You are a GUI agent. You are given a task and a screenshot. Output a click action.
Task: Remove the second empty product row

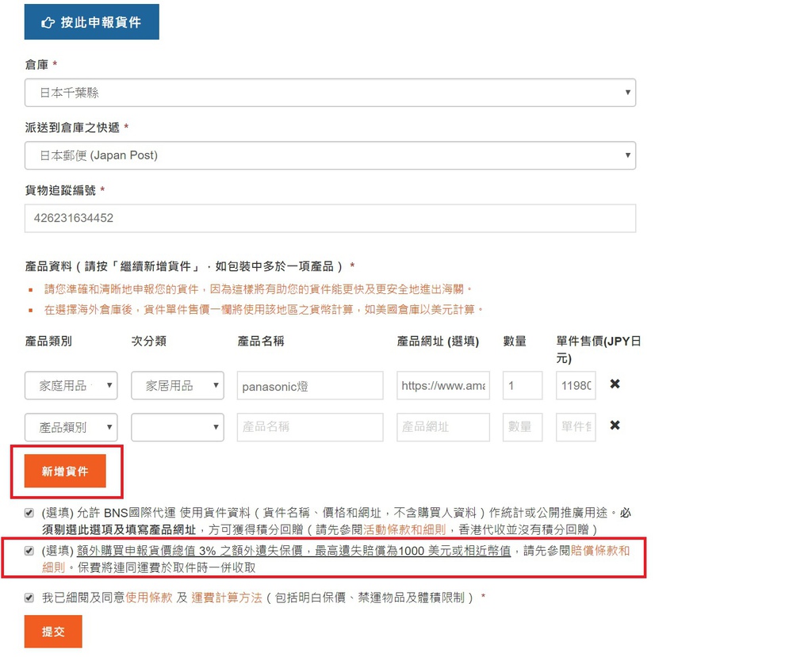click(615, 426)
